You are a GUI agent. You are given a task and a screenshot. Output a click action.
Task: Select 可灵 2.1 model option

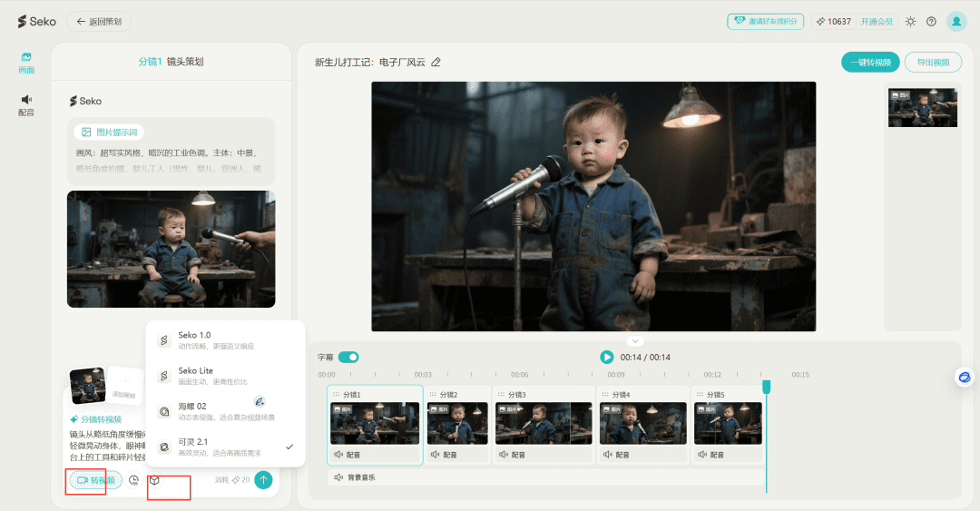tap(226, 447)
